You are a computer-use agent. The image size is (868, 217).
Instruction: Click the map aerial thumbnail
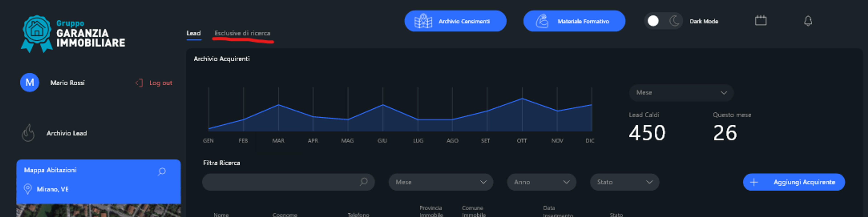click(x=98, y=211)
